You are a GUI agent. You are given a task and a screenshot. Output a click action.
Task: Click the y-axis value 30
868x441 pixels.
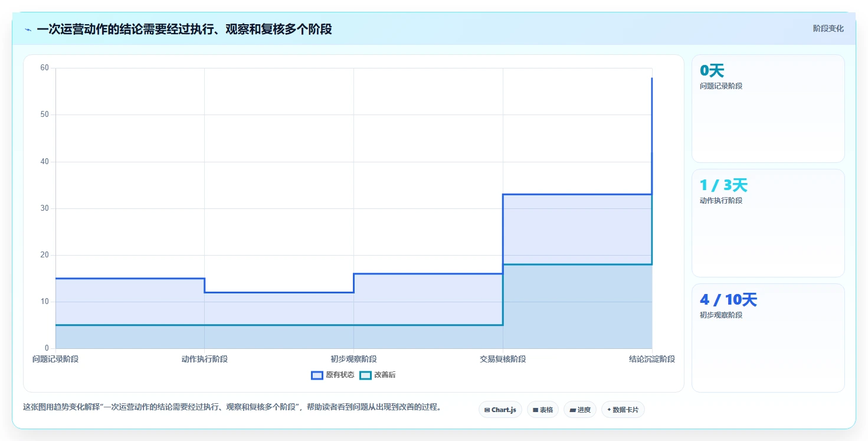tap(44, 208)
